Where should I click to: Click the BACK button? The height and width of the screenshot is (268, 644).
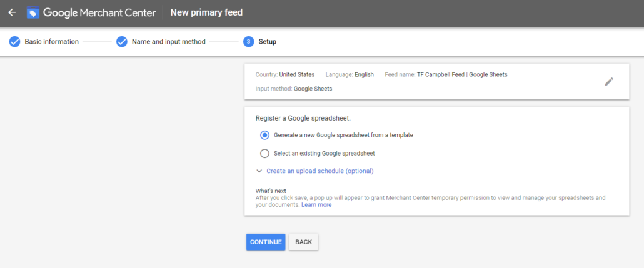[x=303, y=242]
